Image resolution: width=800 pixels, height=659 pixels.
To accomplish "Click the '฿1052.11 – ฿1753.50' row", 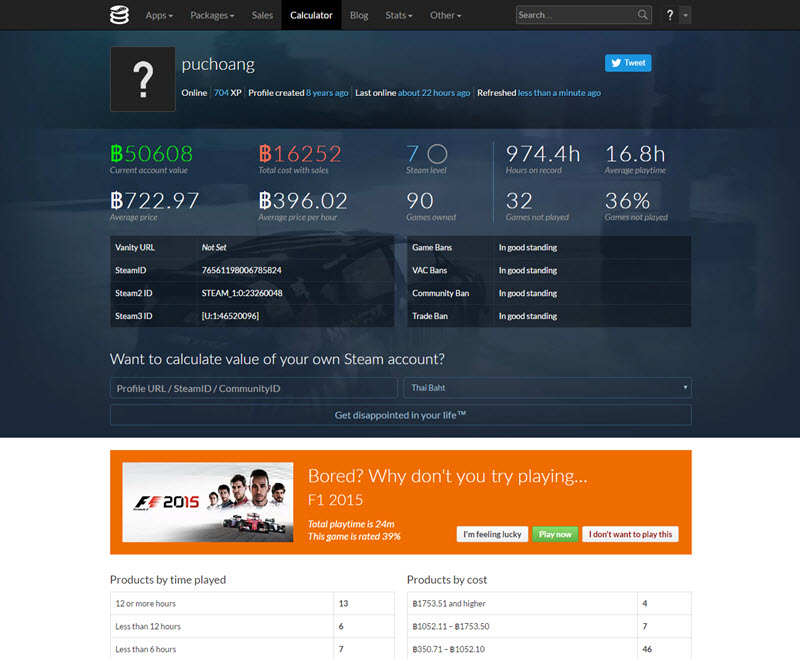I will pos(549,626).
